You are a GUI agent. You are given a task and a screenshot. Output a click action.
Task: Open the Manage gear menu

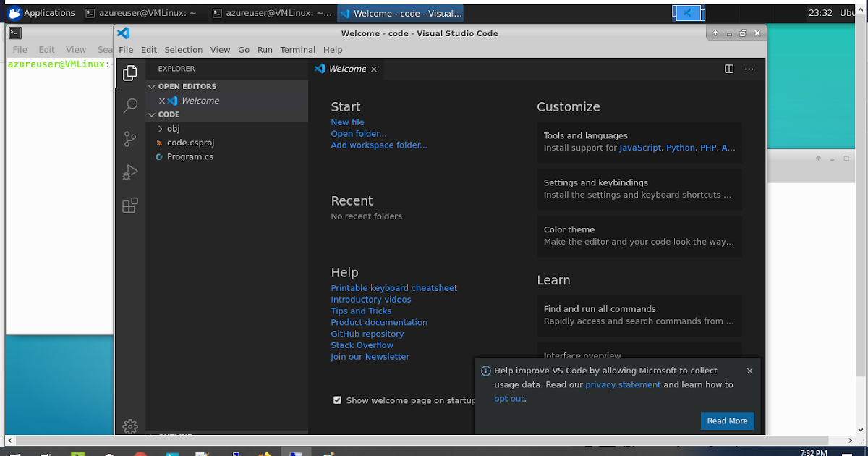coord(130,426)
